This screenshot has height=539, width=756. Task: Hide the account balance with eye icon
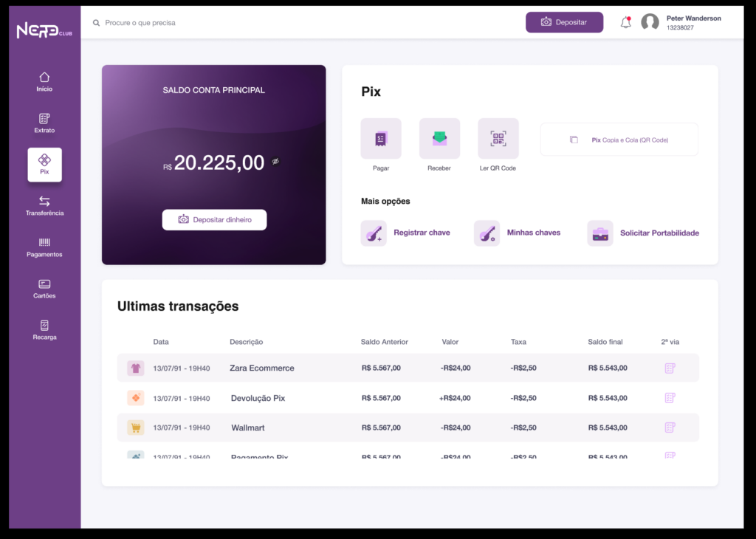pos(275,162)
